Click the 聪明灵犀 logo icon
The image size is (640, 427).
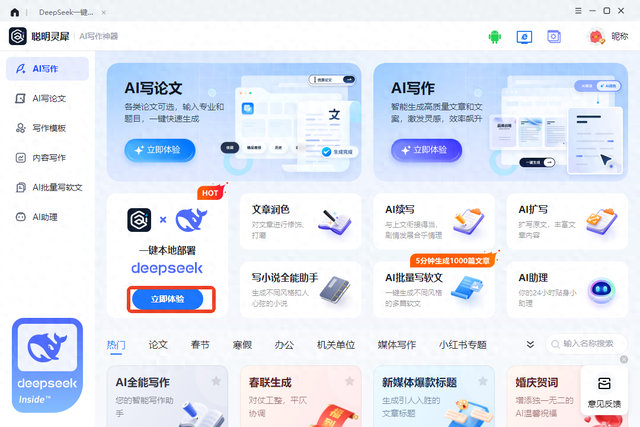pos(18,36)
